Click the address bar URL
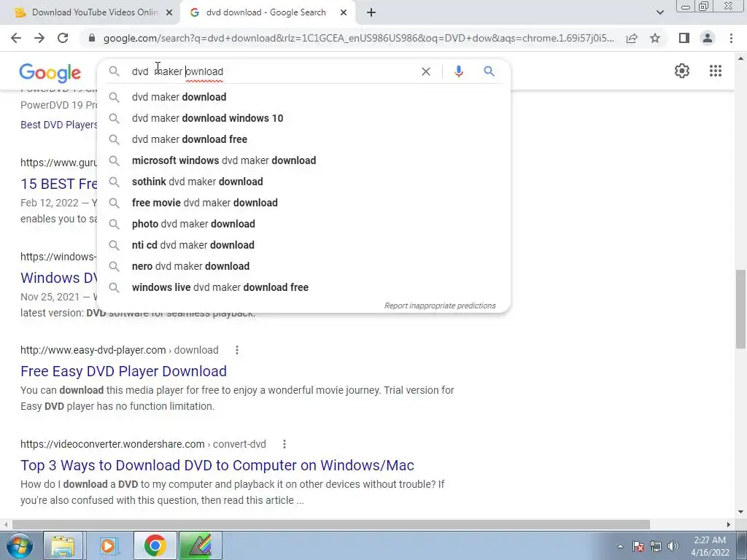The image size is (747, 560). [358, 38]
